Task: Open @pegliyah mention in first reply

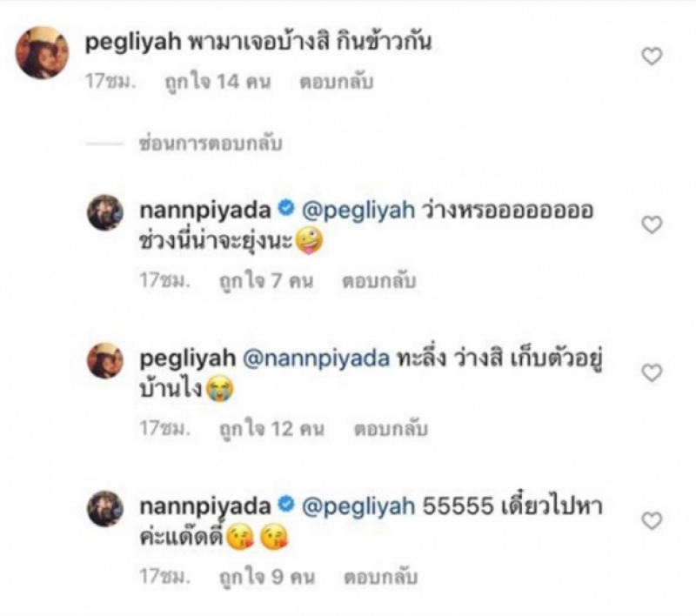Action: (x=358, y=211)
